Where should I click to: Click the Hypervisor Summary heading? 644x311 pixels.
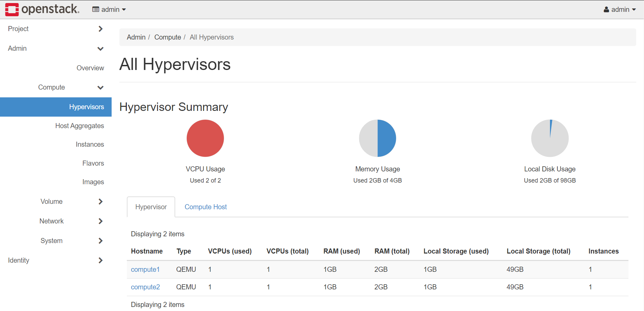pos(174,107)
